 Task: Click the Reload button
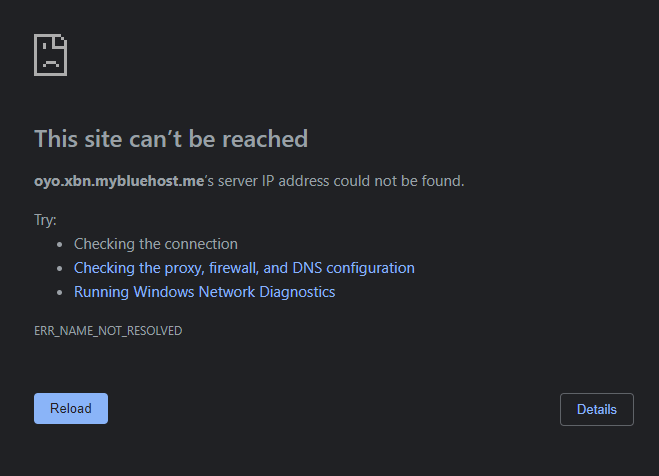tap(71, 408)
